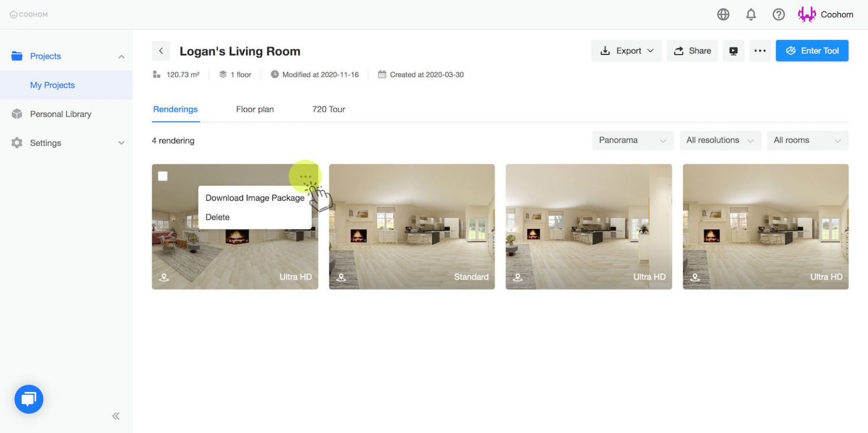The image size is (868, 433).
Task: Open the last Ultra HD rendering thumbnail
Action: tap(766, 227)
